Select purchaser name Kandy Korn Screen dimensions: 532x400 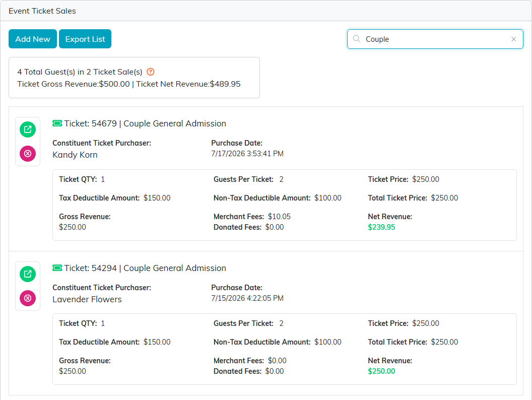[x=75, y=155]
